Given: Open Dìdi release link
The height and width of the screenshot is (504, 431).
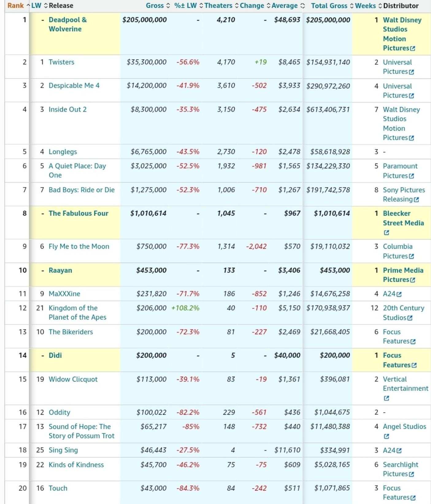Looking at the screenshot, I should click(55, 356).
